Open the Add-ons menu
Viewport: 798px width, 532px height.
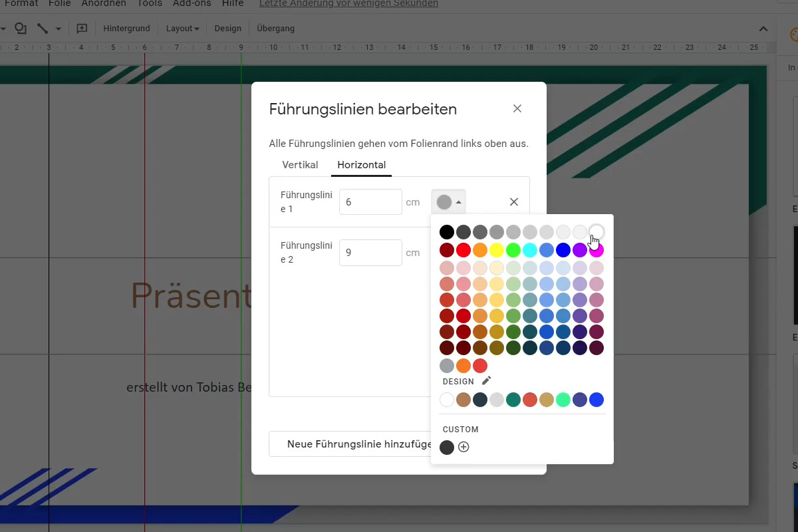click(x=192, y=3)
